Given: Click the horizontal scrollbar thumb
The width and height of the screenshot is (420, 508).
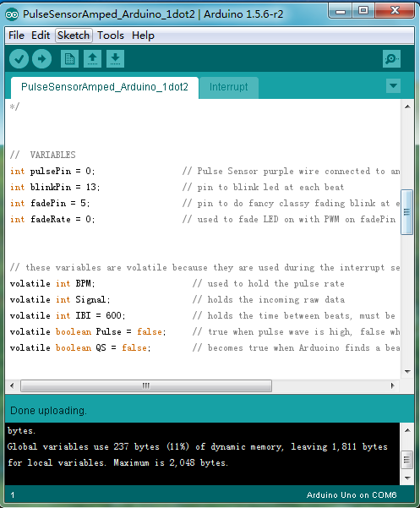Looking at the screenshot, I should (x=146, y=385).
